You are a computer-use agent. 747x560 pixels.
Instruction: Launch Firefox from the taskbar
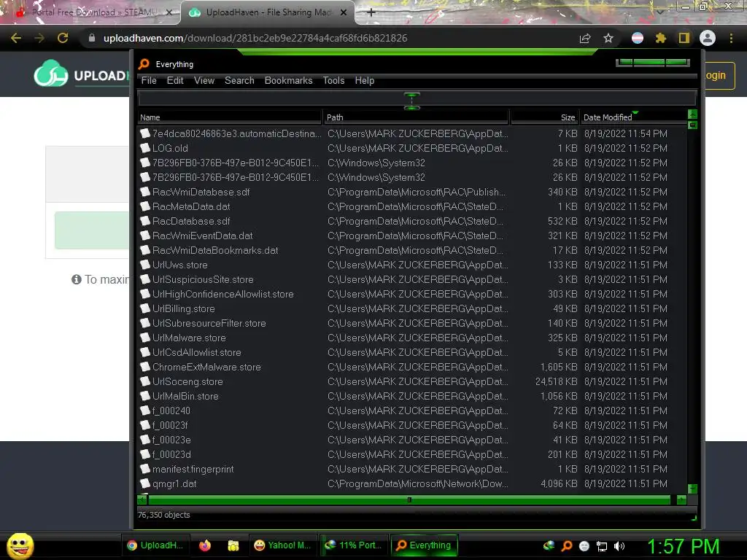coord(205,545)
